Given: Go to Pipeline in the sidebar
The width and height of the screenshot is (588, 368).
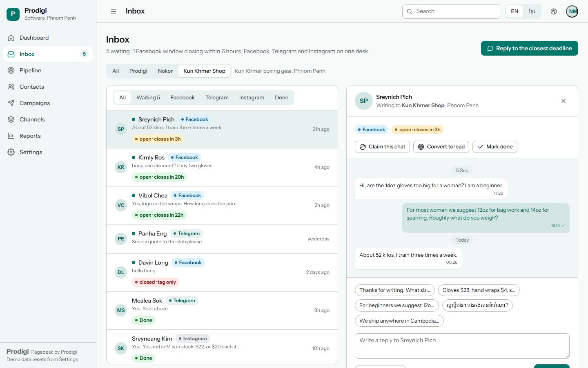Looking at the screenshot, I should click(48, 70).
